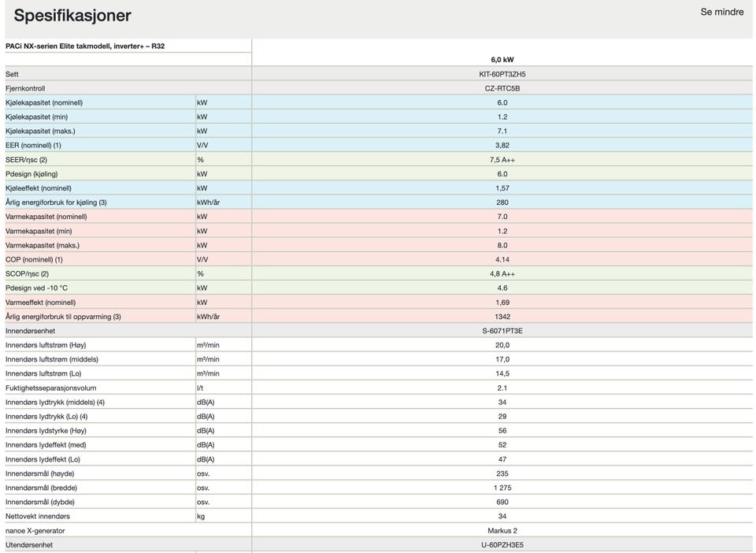Click the EER (nominell) value 3,82

(x=502, y=146)
